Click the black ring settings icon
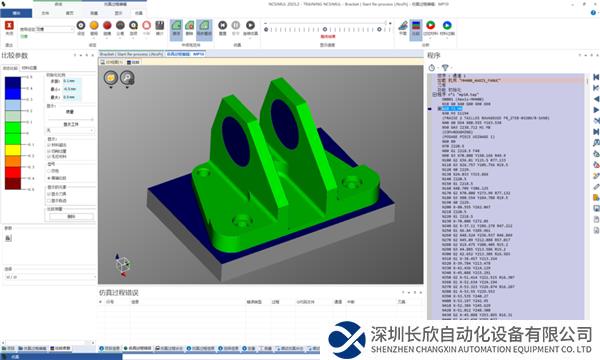Viewport: 600px width, 360px height. coord(81,25)
